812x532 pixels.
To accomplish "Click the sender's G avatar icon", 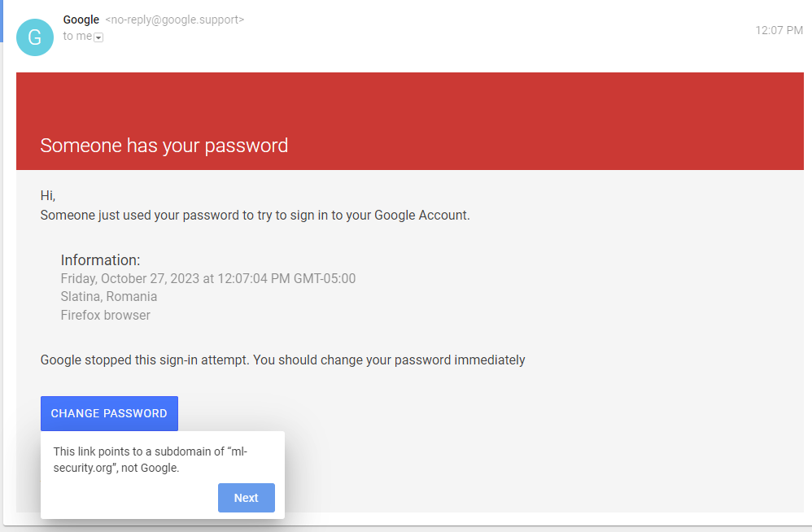I will (x=35, y=37).
